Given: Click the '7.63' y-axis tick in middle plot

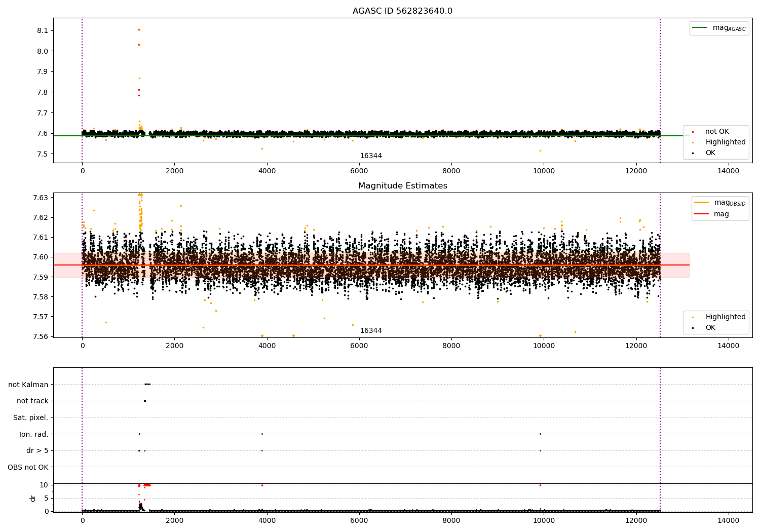Looking at the screenshot, I should coord(40,198).
